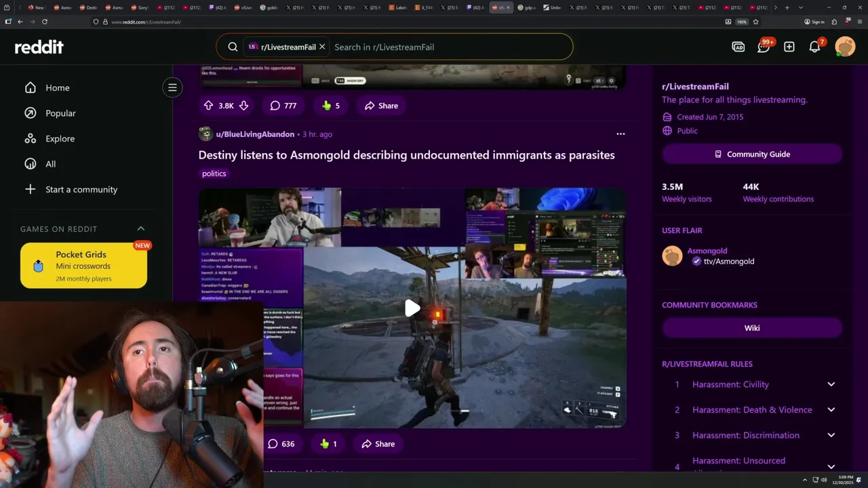Image resolution: width=868 pixels, height=488 pixels.
Task: Switch to the Desti browser tab
Action: 89,7
